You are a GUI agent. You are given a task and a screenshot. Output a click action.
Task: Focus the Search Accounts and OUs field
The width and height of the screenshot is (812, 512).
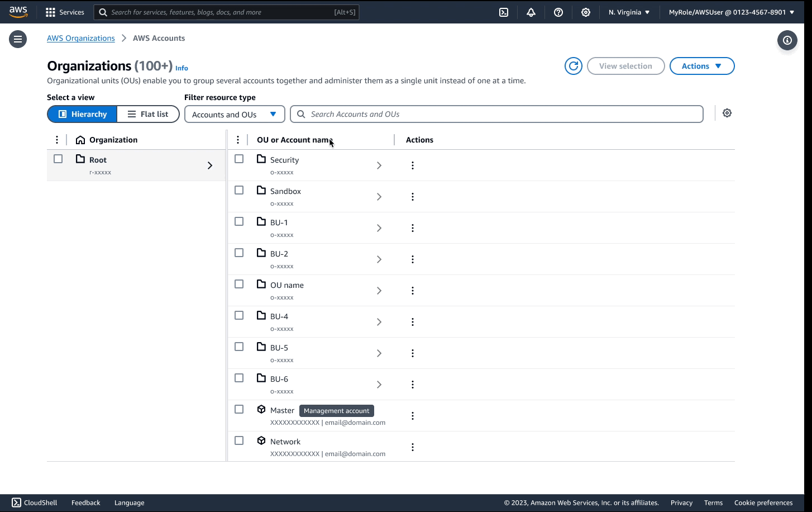tap(496, 114)
